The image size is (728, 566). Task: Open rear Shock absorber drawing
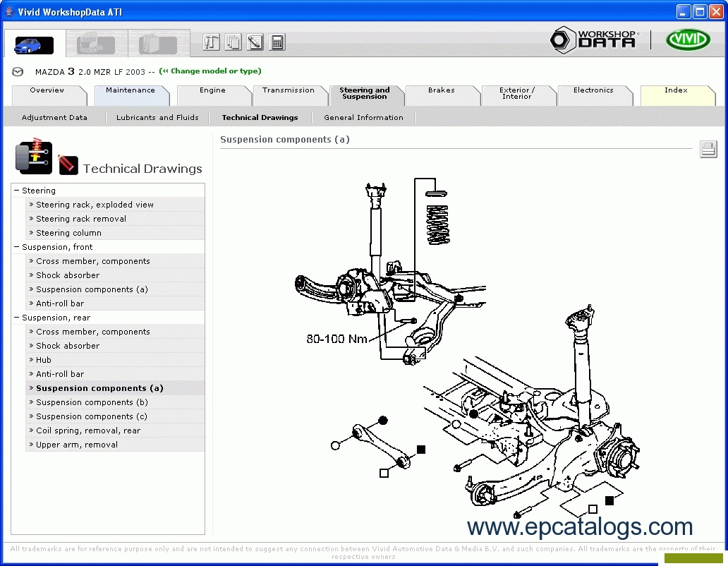(115, 346)
